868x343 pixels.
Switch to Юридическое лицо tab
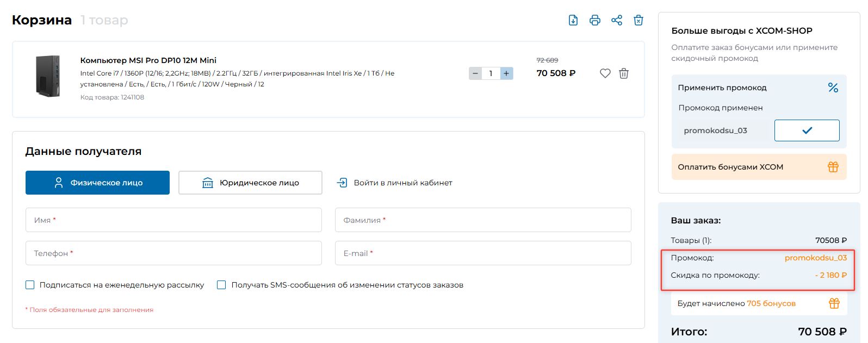pos(250,183)
